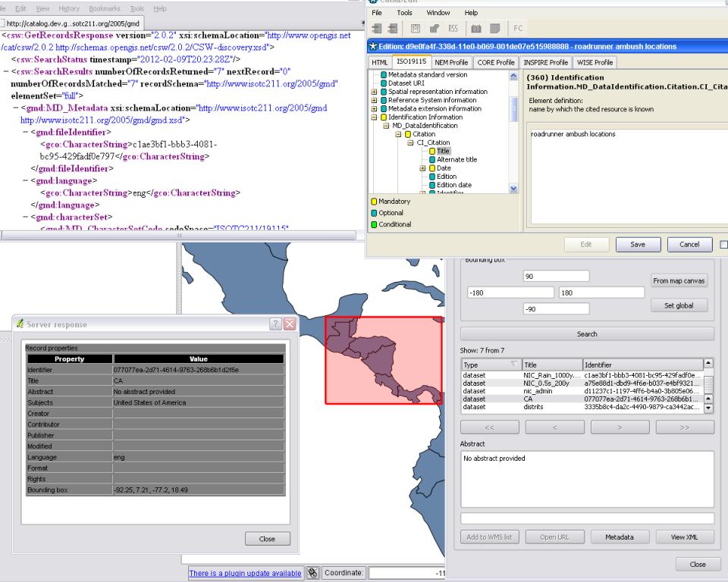Select nic_admin dataset row

pyautogui.click(x=582, y=391)
